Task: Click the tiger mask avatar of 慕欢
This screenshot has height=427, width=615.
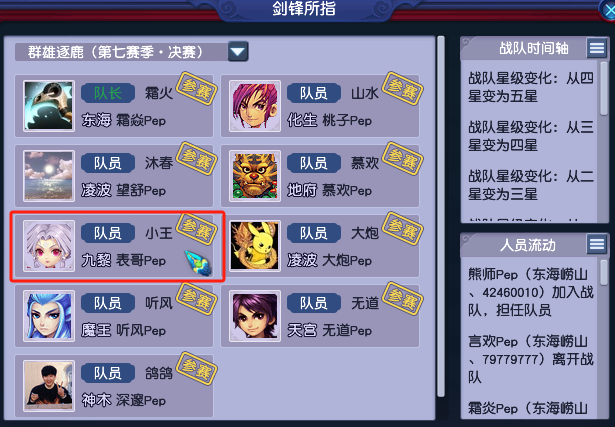Action: 255,176
